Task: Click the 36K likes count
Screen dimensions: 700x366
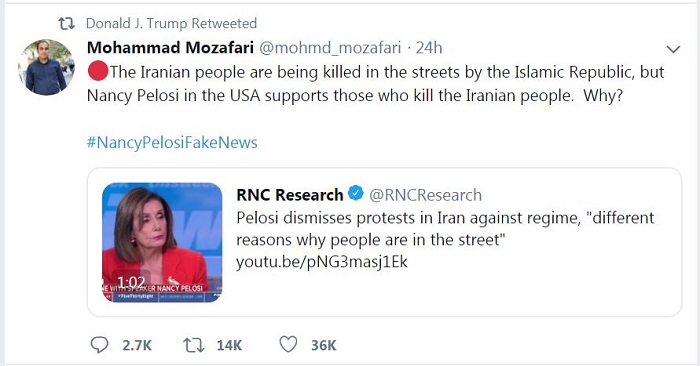Action: coord(324,345)
